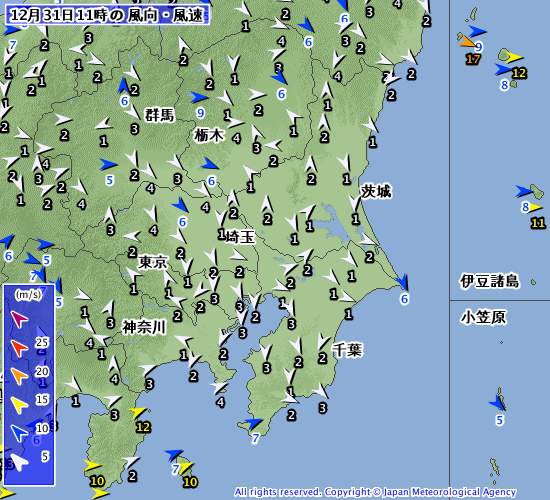Click the 千葉 prefecture label
This screenshot has width=550, height=500.
347,350
